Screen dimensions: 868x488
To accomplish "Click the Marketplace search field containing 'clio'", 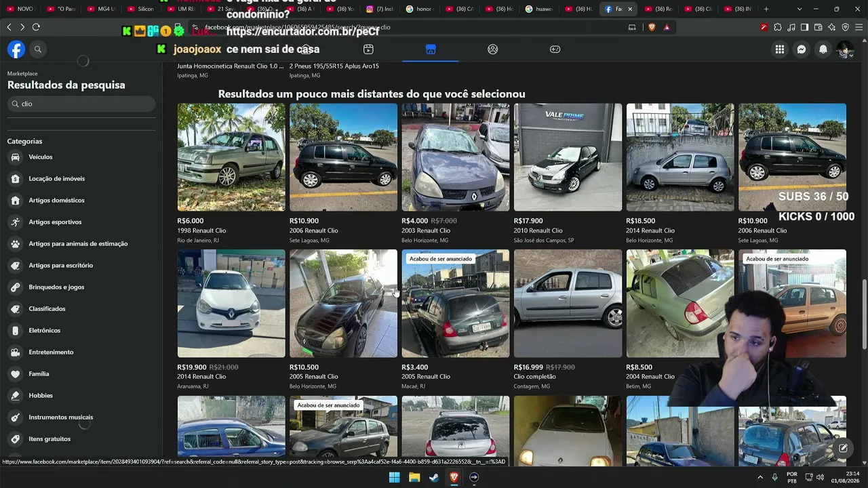I will [x=81, y=104].
